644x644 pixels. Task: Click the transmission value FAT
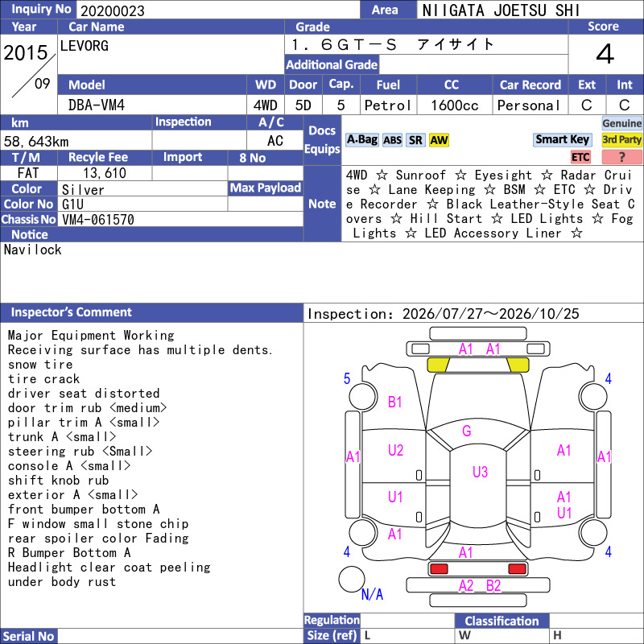[28, 173]
